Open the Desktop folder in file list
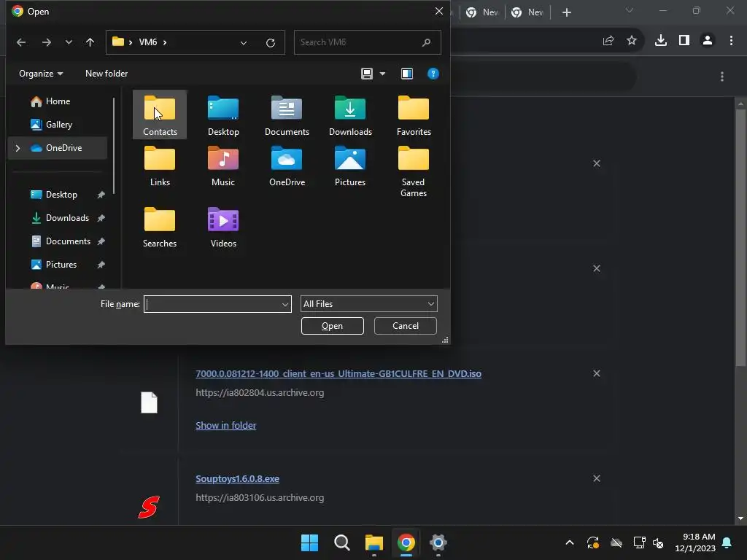747x560 pixels. [x=223, y=115]
